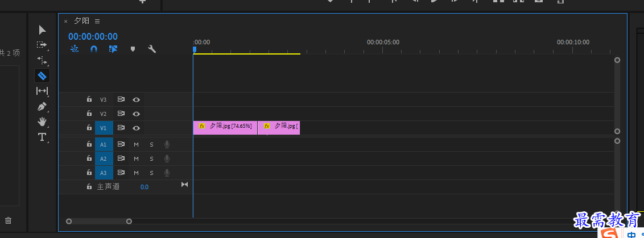644x238 pixels.
Task: Click master track volume value 0.0
Action: pyautogui.click(x=144, y=187)
